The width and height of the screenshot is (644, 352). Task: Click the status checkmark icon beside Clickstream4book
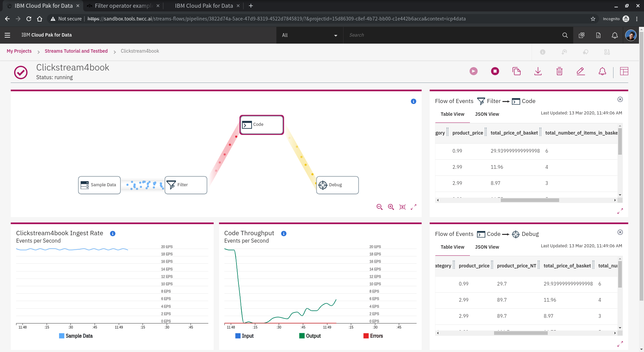(x=21, y=72)
